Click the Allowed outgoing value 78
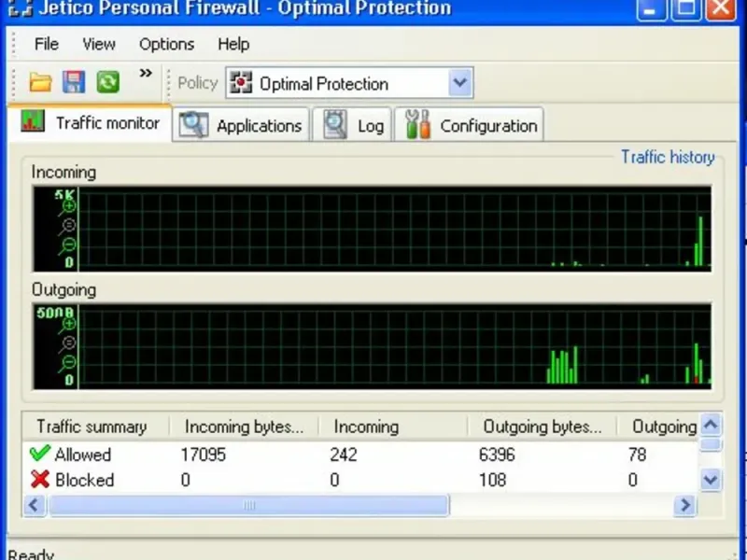 638,455
